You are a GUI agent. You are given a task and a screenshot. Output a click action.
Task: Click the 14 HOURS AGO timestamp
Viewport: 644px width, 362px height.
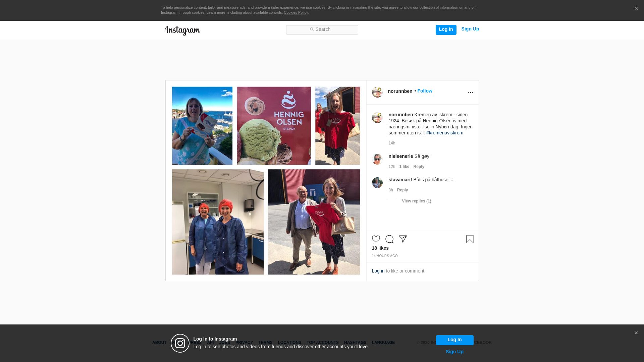[384, 256]
